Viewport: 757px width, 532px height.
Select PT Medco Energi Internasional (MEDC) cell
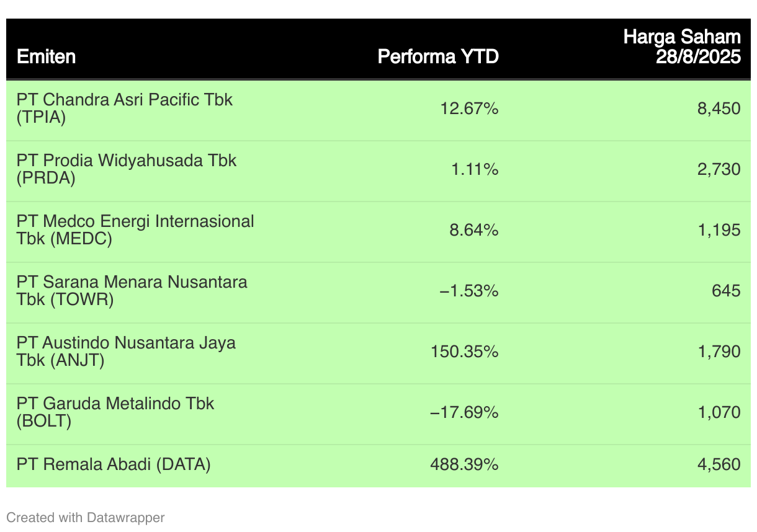(135, 230)
